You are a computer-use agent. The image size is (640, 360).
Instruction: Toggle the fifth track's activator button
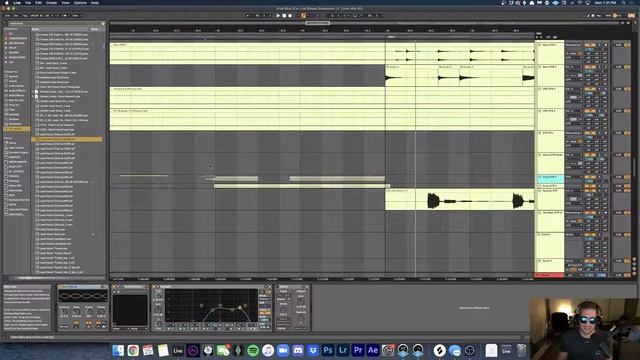coord(589,133)
